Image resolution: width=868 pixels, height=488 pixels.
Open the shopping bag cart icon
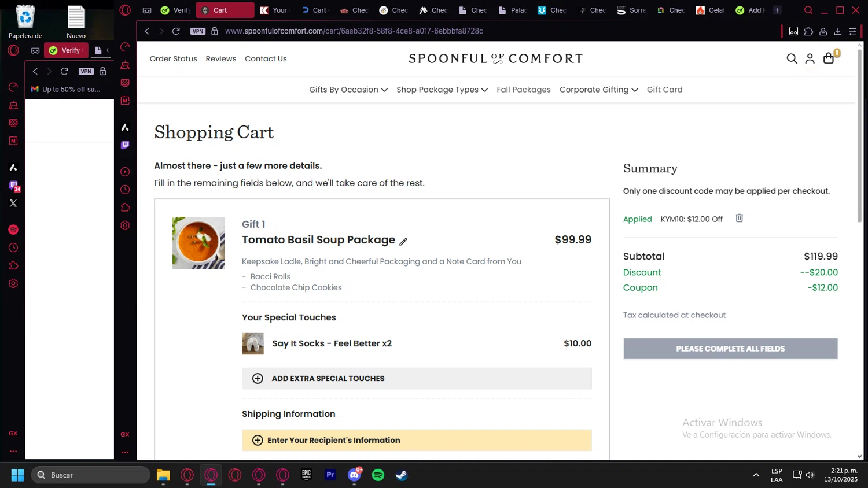[829, 58]
